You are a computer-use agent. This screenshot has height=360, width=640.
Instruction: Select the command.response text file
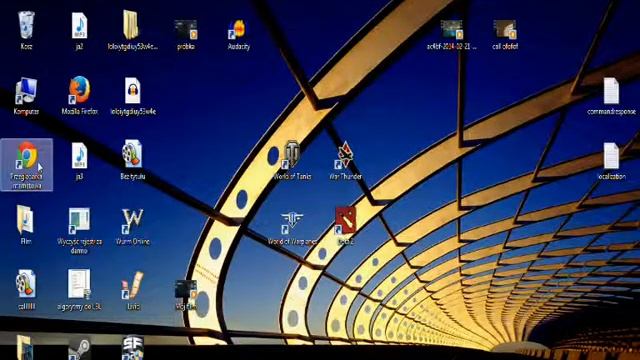[x=611, y=91]
